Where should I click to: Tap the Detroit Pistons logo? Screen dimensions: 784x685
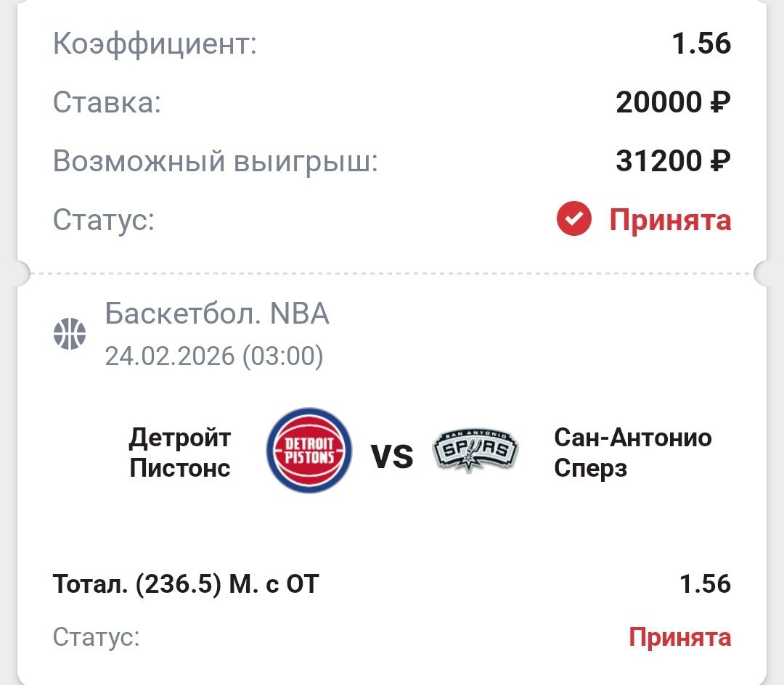click(x=309, y=450)
